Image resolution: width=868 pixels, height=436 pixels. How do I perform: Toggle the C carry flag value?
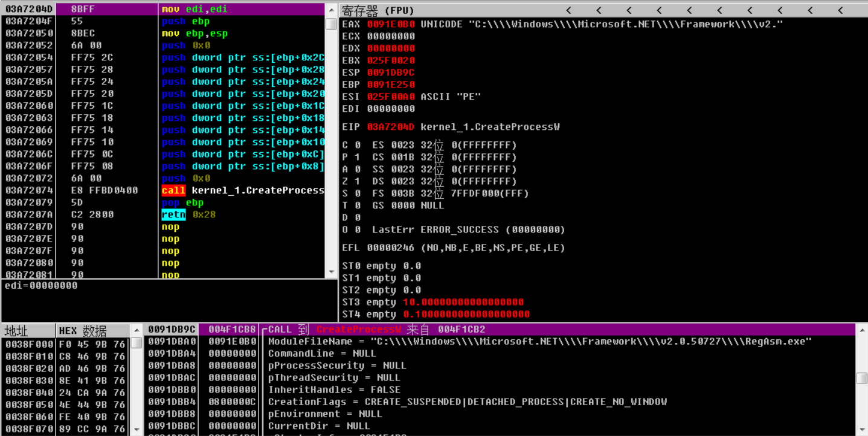(358, 145)
